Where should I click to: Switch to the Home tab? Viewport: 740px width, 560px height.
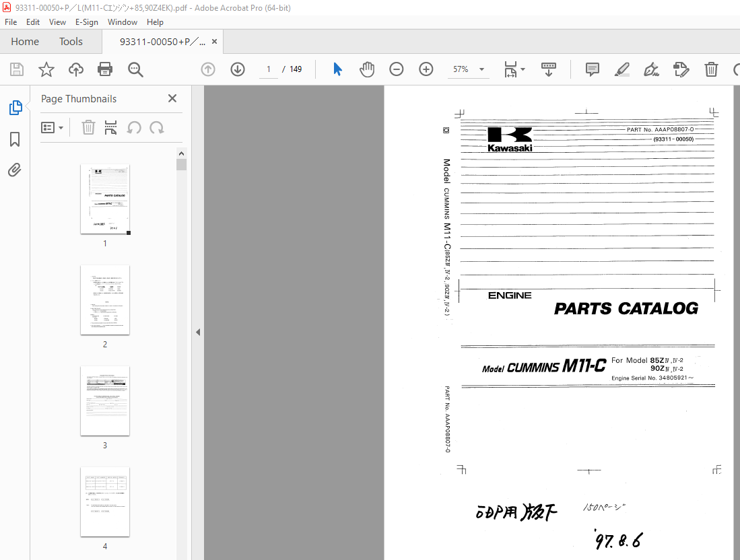click(x=25, y=42)
